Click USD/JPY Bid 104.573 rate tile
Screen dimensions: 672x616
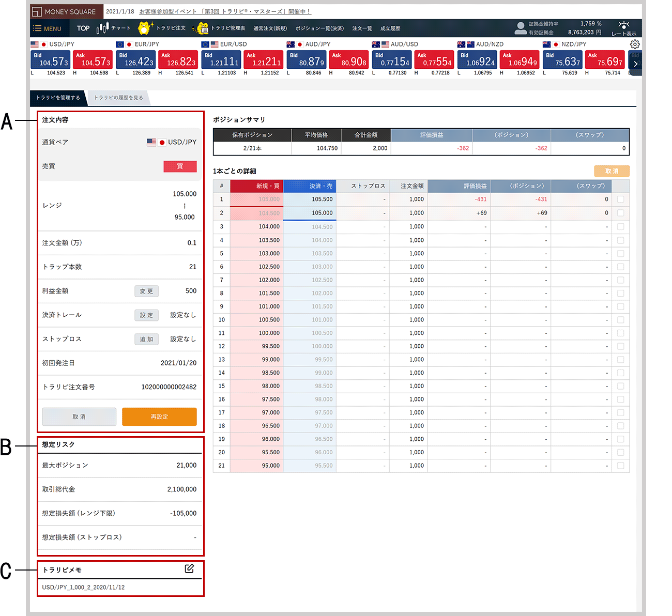click(51, 59)
